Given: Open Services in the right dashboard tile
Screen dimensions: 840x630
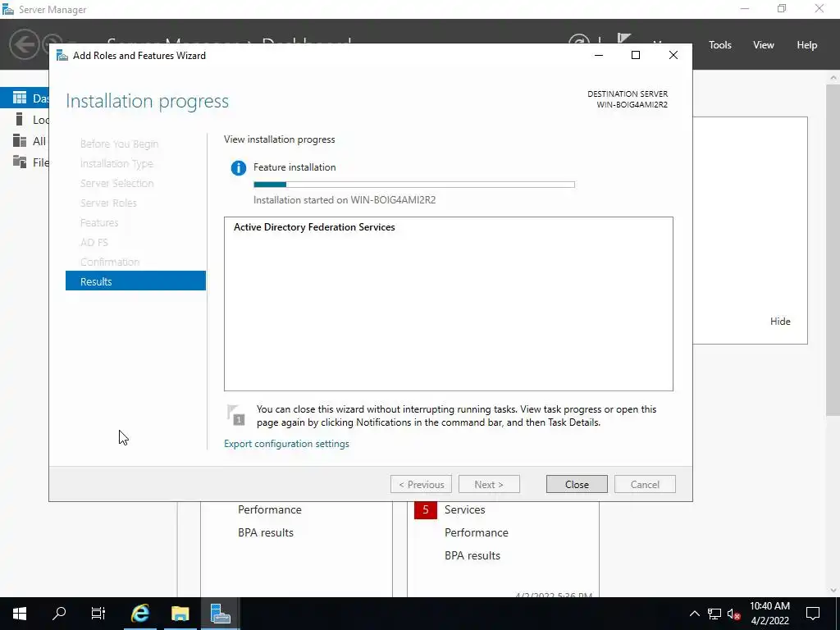Looking at the screenshot, I should (464, 509).
